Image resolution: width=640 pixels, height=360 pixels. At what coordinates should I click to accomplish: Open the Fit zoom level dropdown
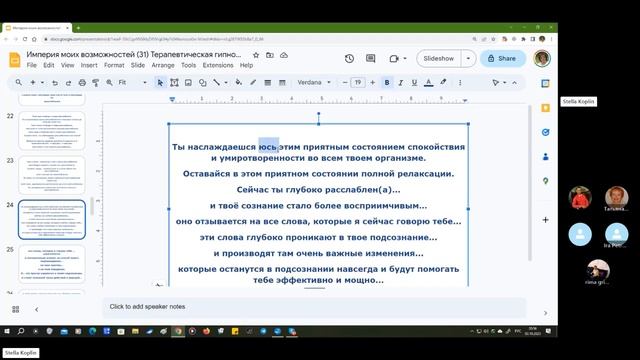[132, 82]
